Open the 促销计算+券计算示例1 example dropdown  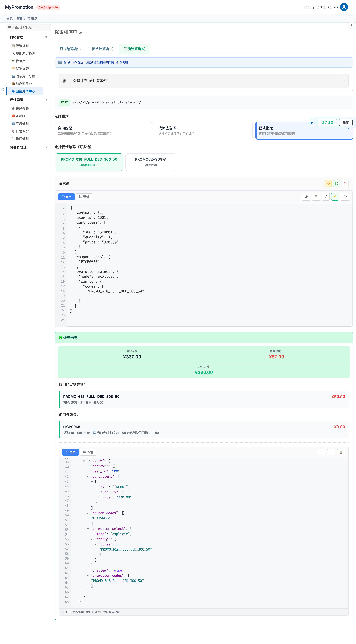coord(207,81)
